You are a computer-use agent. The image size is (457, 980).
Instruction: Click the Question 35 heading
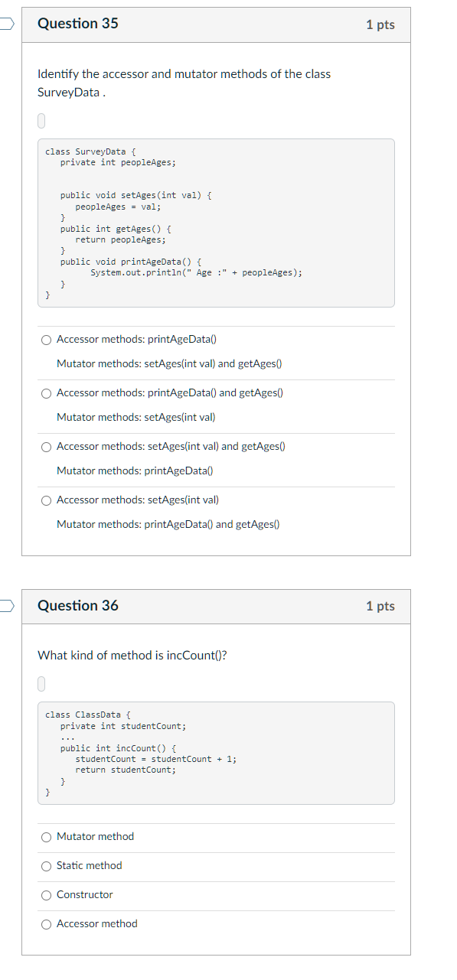click(x=78, y=24)
